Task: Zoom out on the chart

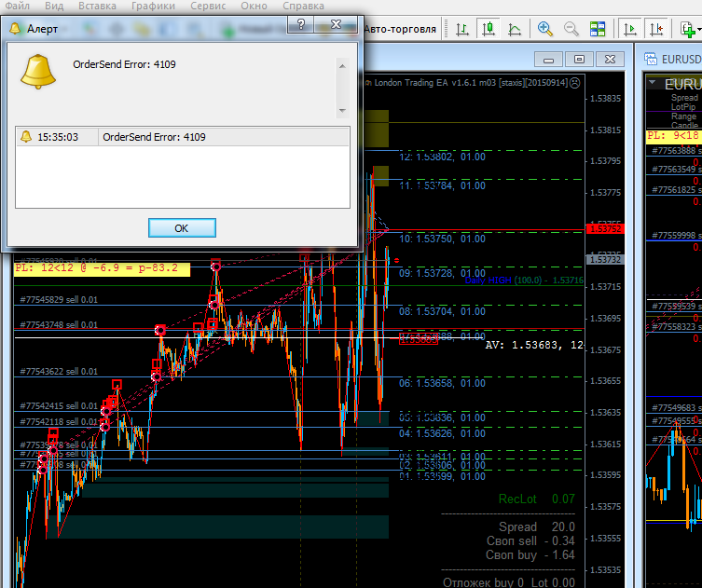Action: click(571, 30)
